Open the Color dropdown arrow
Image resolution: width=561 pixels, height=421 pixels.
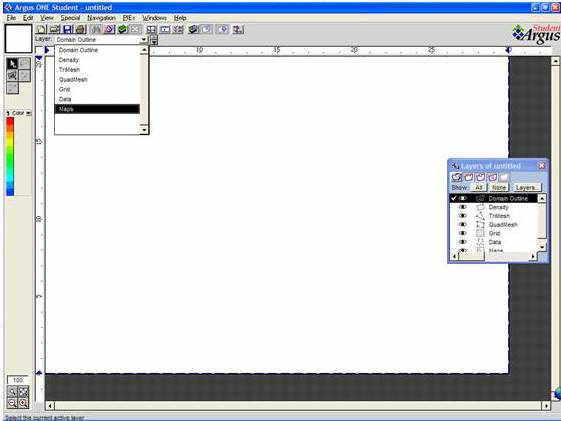tap(28, 113)
